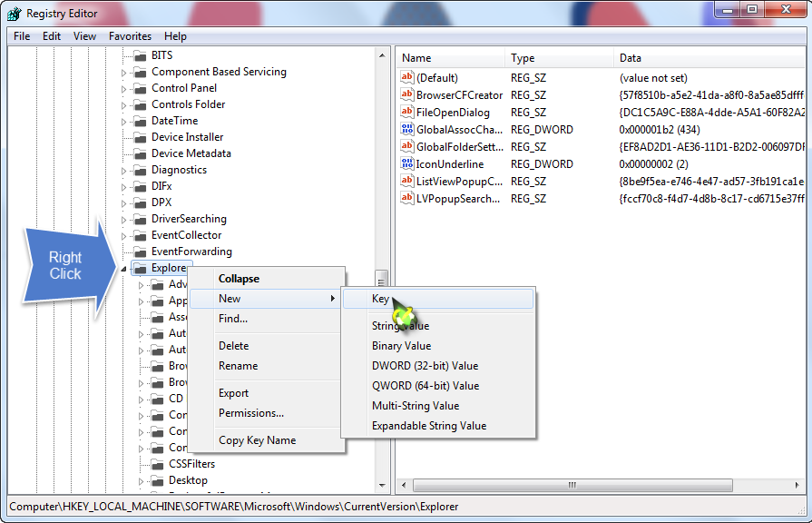Viewport: 812px width, 523px height.
Task: Select Rename in the context menu
Action: click(x=266, y=366)
